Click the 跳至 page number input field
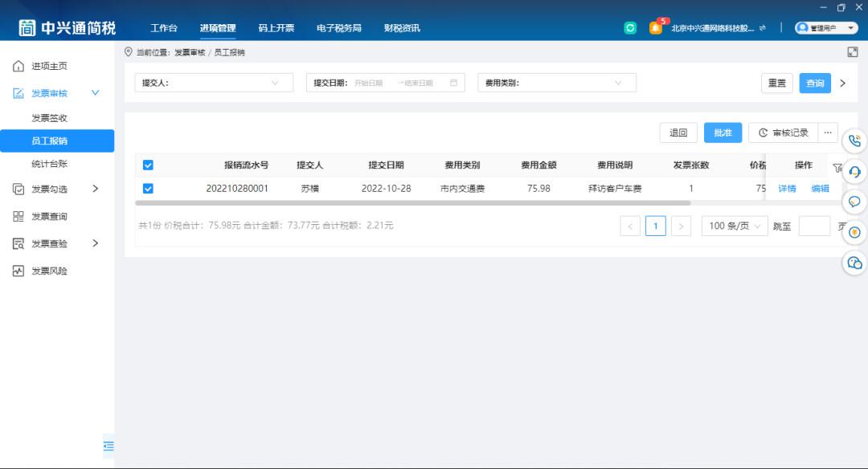Viewport: 868px width, 469px height. click(814, 226)
